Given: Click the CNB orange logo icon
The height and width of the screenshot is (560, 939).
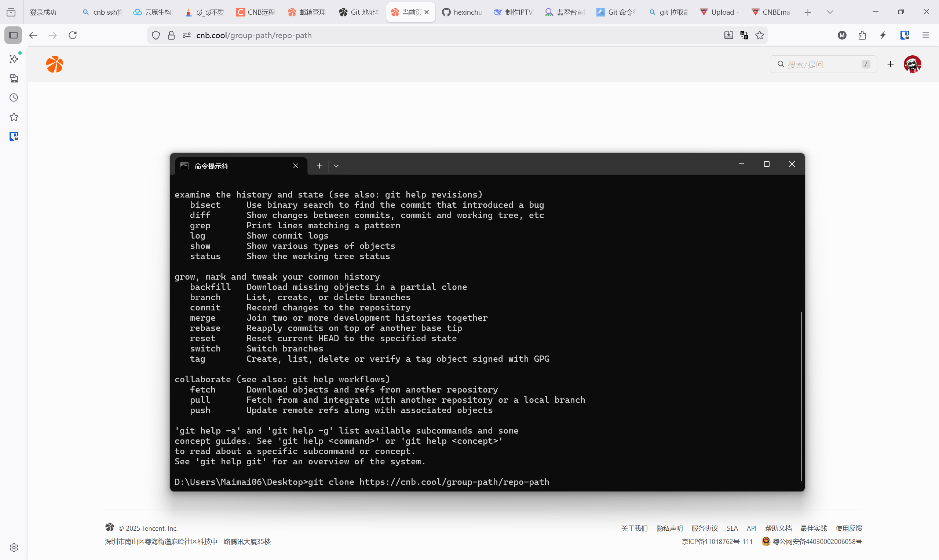Looking at the screenshot, I should click(x=55, y=64).
